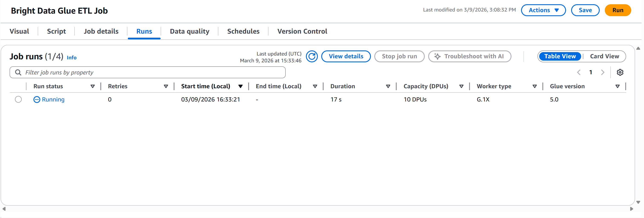Select the Running job run radio button
Screen dimensions: 644x218
[x=18, y=99]
